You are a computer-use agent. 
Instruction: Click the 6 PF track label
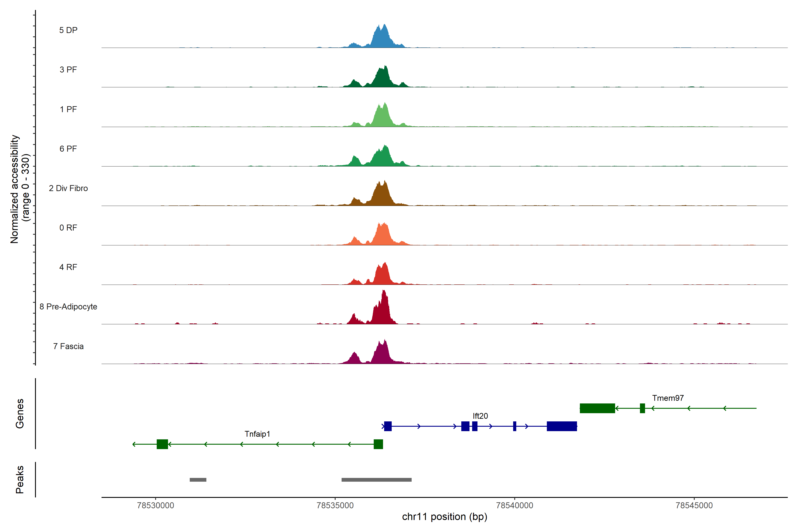[x=68, y=149]
